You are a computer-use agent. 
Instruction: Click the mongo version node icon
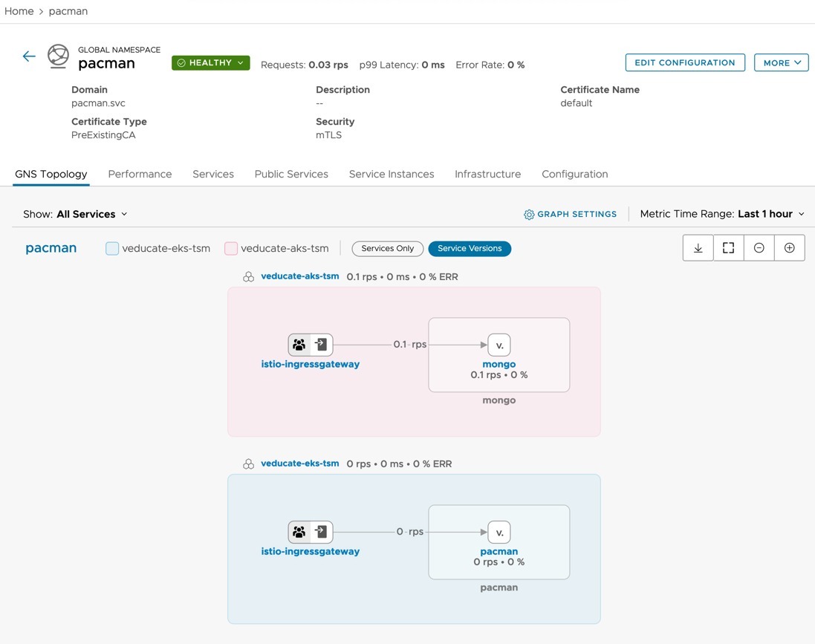(499, 345)
